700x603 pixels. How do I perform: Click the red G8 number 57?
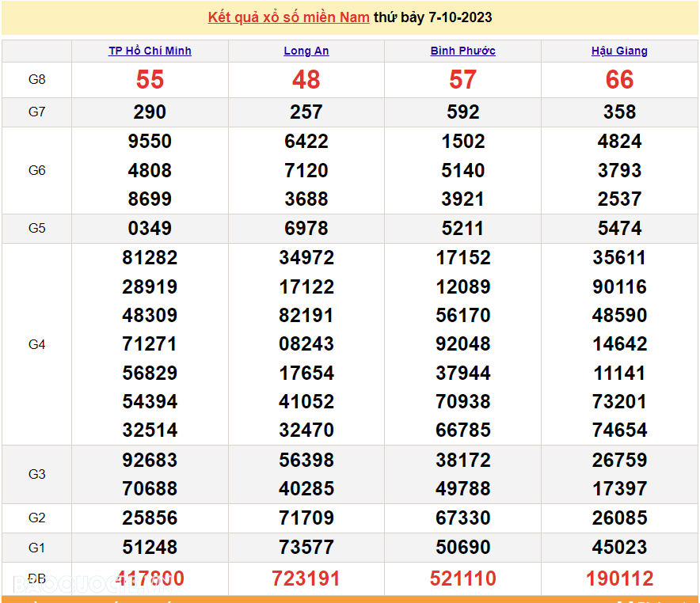pos(462,79)
